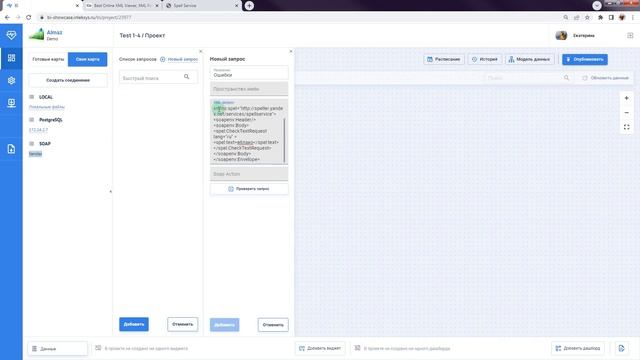Close the Список запросов panel
This screenshot has width=640, height=360.
[200, 51]
